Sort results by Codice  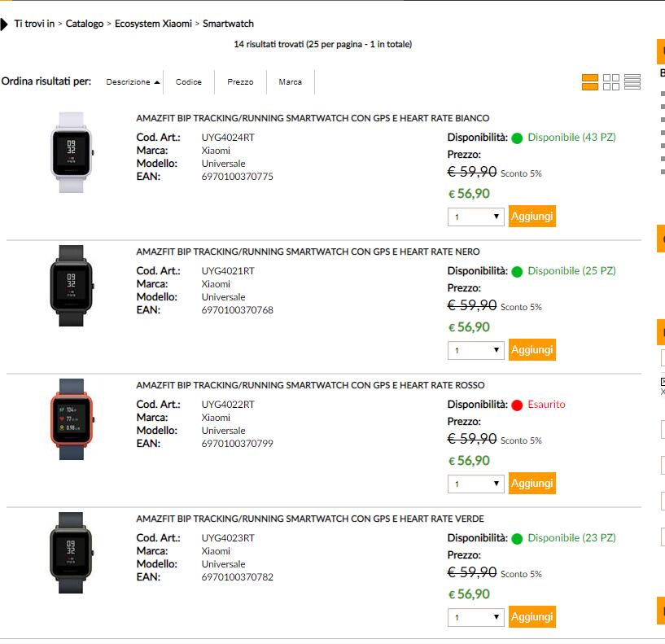click(x=189, y=82)
